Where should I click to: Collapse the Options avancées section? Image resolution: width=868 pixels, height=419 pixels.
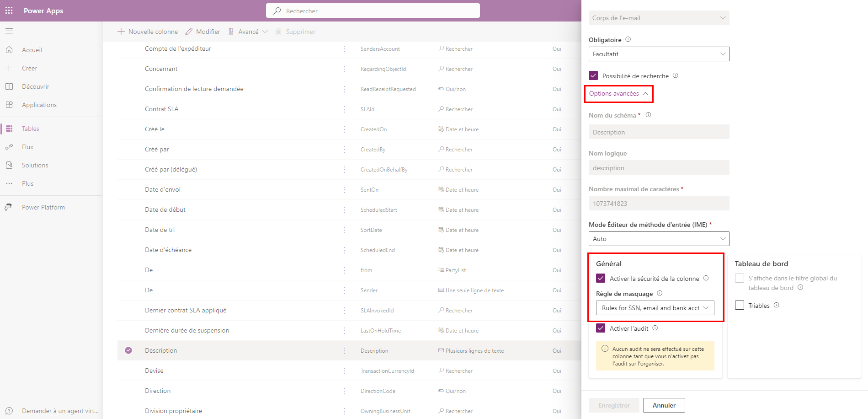pyautogui.click(x=619, y=94)
